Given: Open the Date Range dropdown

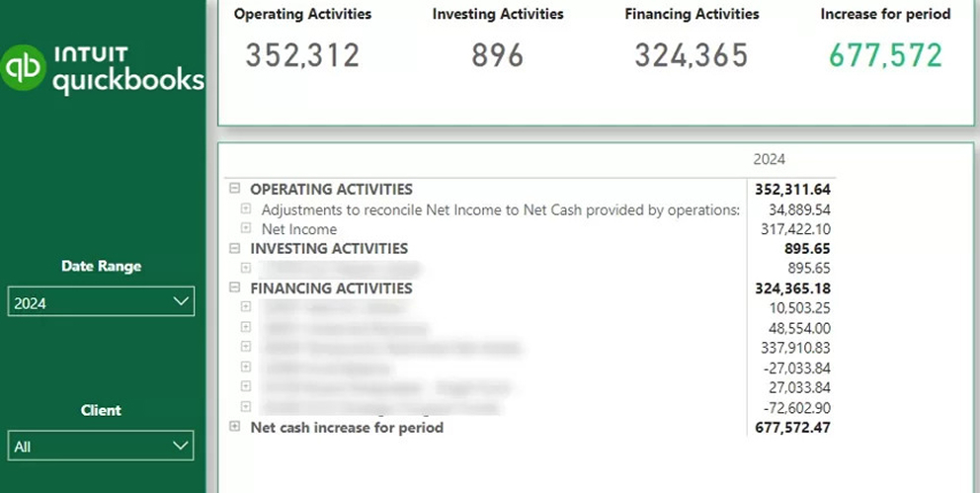Looking at the screenshot, I should (x=100, y=302).
